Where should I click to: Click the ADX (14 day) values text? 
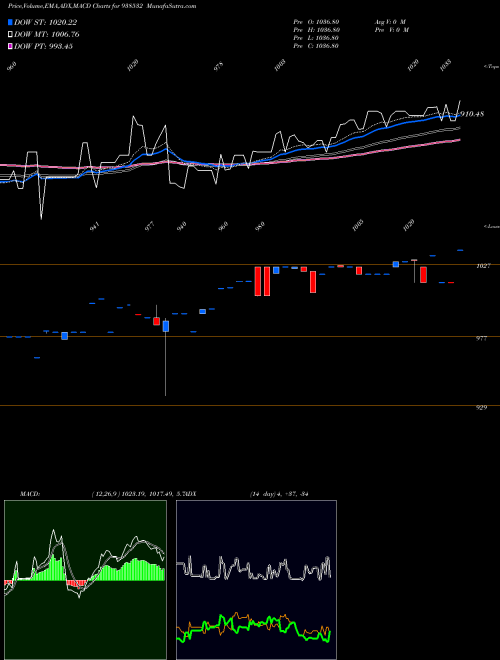[x=279, y=494]
